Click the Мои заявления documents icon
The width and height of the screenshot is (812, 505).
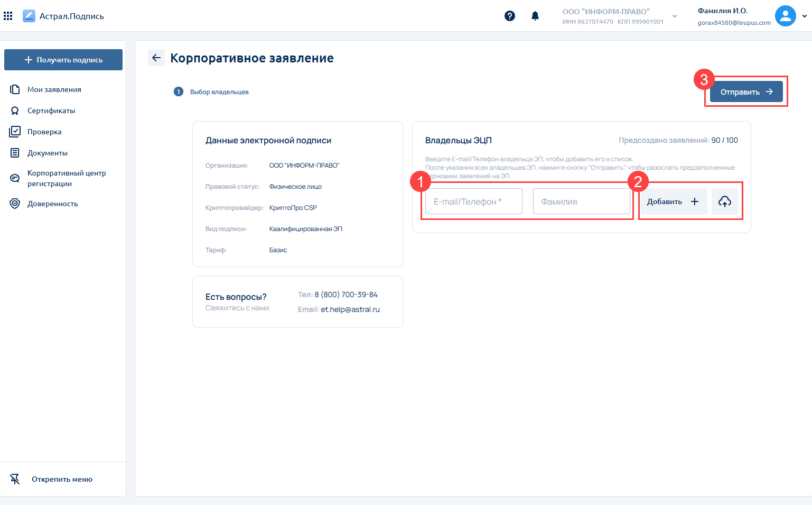(x=15, y=89)
